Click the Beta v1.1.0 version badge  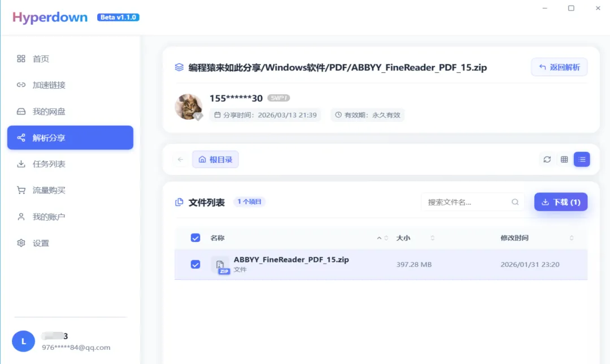pyautogui.click(x=118, y=17)
